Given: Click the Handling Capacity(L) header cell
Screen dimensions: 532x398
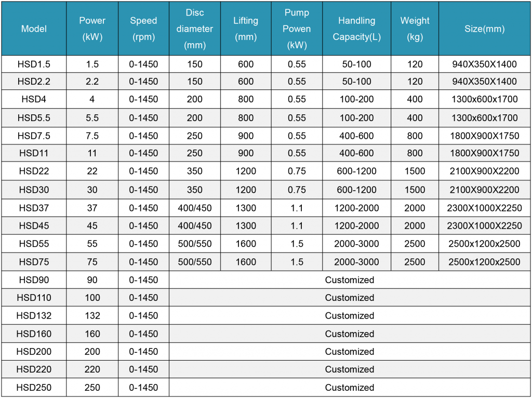Looking at the screenshot, I should 356,29.
